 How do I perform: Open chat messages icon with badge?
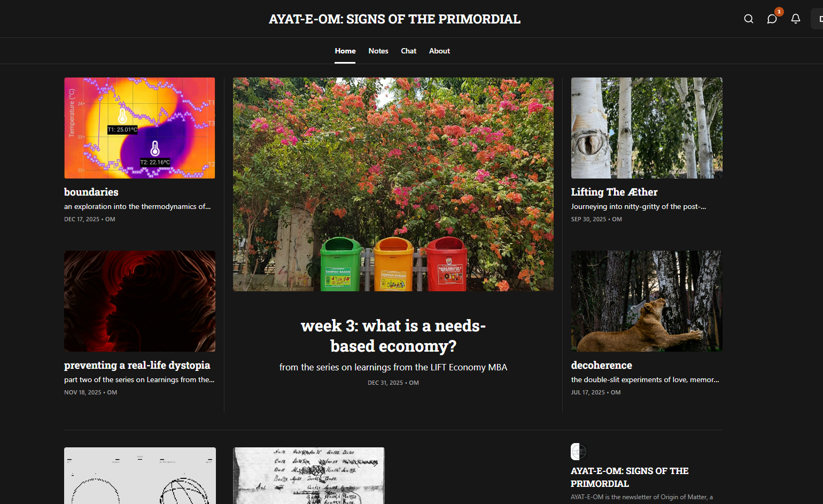[772, 19]
